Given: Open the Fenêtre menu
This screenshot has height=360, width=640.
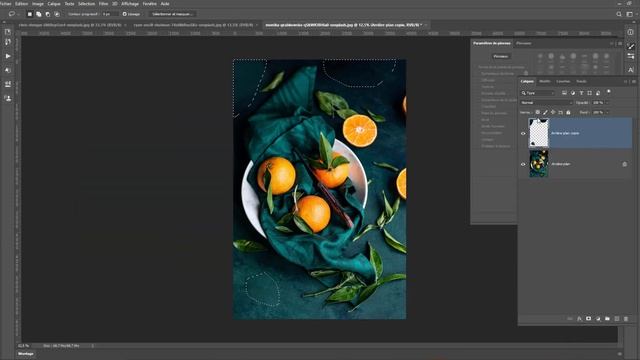Looking at the screenshot, I should pos(149,4).
